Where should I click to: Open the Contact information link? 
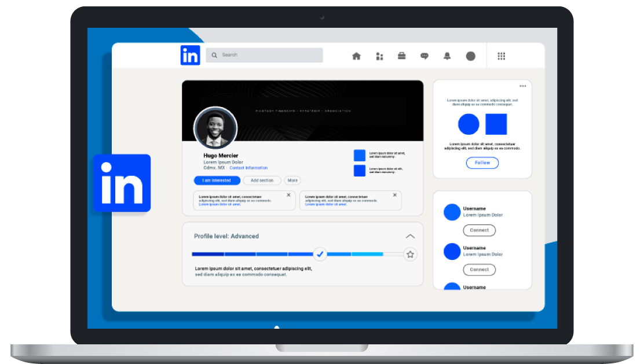pos(248,168)
